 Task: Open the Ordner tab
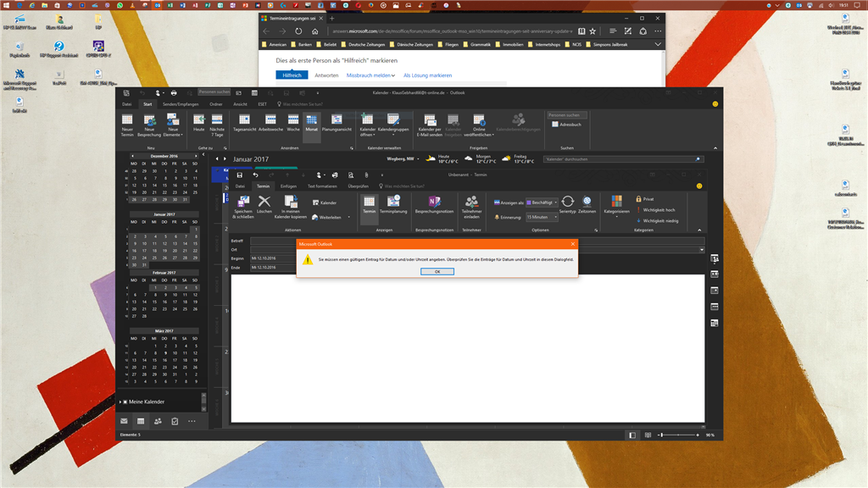pyautogui.click(x=216, y=104)
